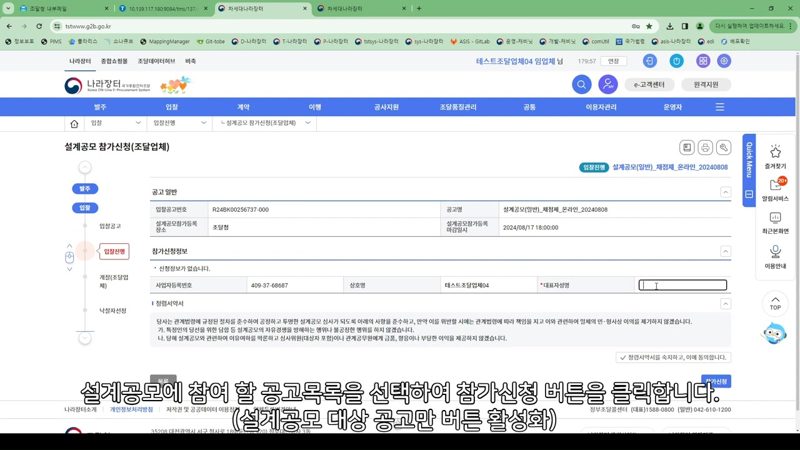This screenshot has height=450, width=800.
Task: Click the page layout icon beside print icon
Action: (687, 147)
